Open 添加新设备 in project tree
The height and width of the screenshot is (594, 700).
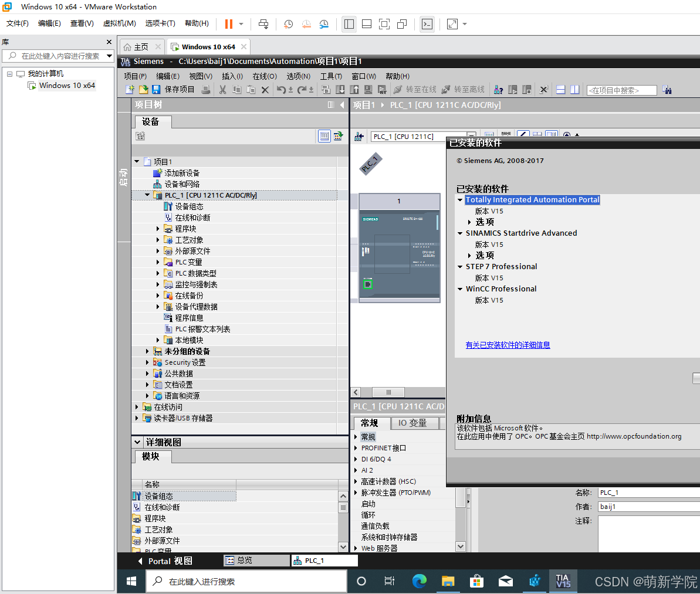182,173
